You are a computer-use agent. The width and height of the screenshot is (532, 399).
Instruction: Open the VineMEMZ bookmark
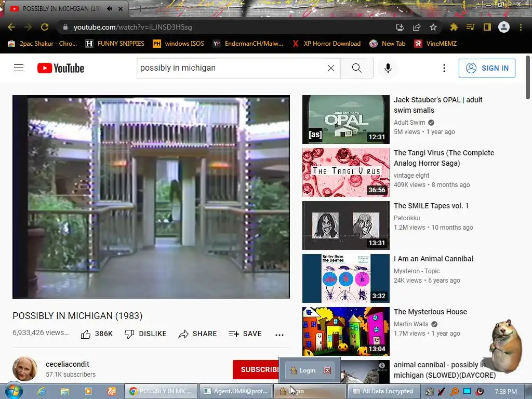pos(435,44)
